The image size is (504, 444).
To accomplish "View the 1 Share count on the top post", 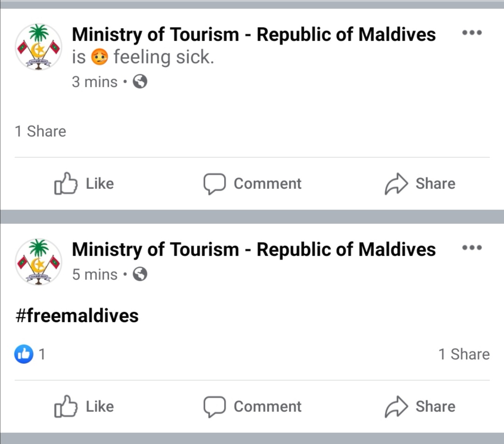I will [x=40, y=132].
